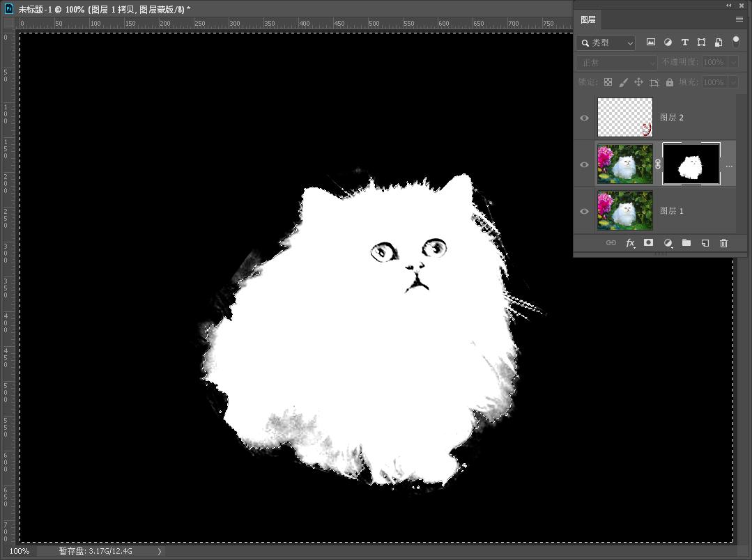The height and width of the screenshot is (560, 752).
Task: Expand the status bar info arrow
Action: click(x=159, y=551)
